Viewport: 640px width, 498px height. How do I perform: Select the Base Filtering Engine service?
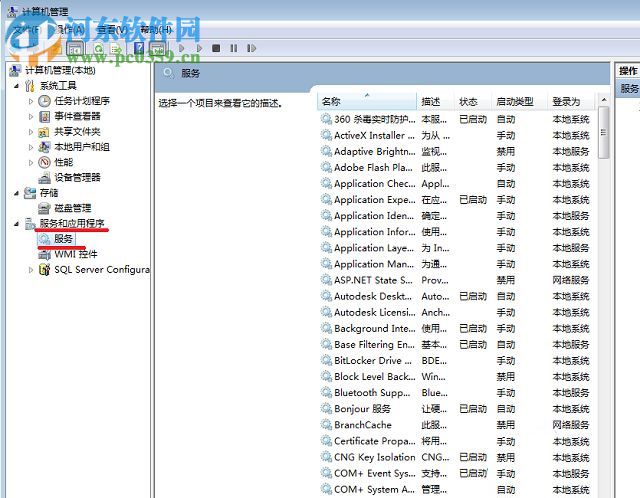click(x=456, y=345)
